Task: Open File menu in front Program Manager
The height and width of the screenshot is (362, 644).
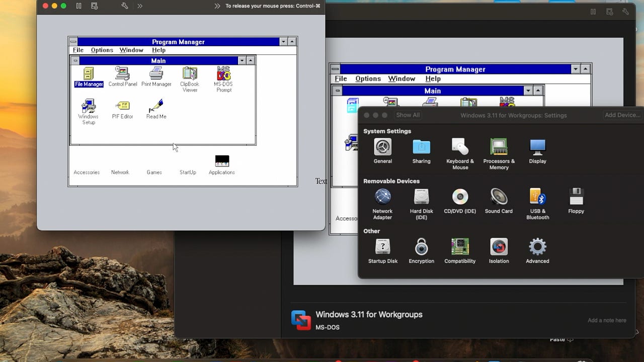Action: (78, 50)
